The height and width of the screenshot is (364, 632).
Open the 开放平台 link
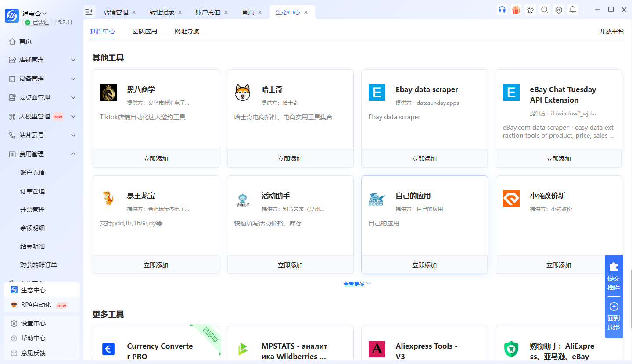coord(612,31)
